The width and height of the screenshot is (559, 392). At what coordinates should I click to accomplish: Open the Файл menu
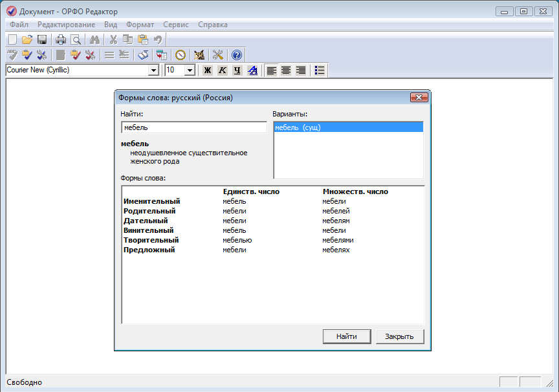point(19,25)
